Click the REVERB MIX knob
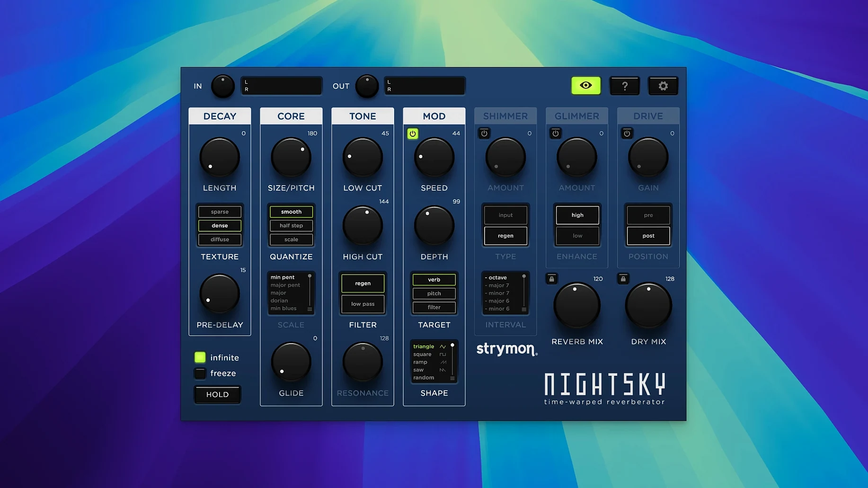The height and width of the screenshot is (488, 868). pos(577,305)
